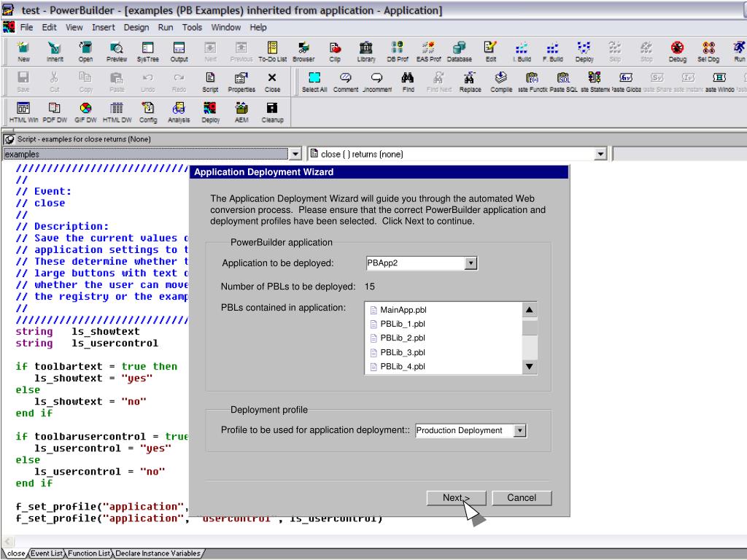Open the Run menu
747x560 pixels.
point(166,27)
